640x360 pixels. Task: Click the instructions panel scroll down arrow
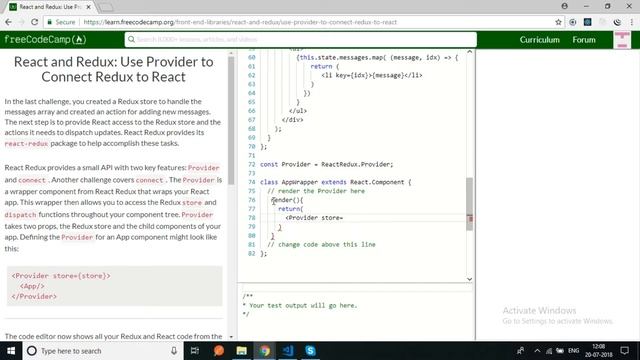click(x=231, y=337)
